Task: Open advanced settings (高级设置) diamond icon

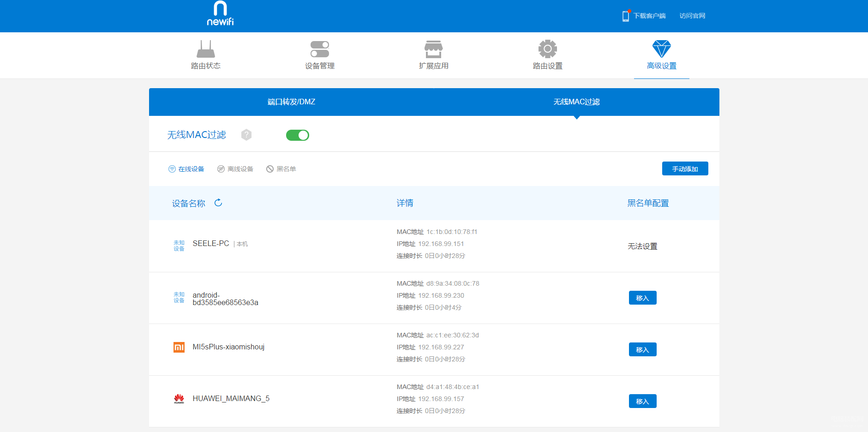Action: tap(662, 49)
